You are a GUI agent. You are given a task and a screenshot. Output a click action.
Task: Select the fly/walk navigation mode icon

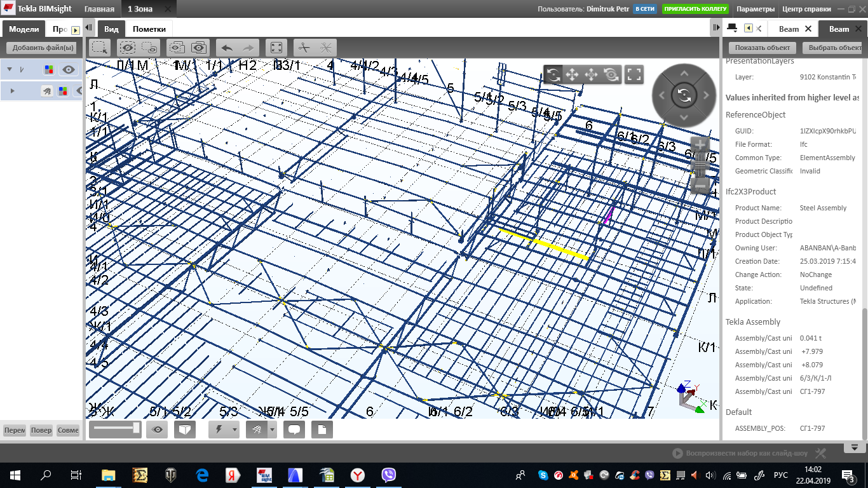click(x=592, y=75)
